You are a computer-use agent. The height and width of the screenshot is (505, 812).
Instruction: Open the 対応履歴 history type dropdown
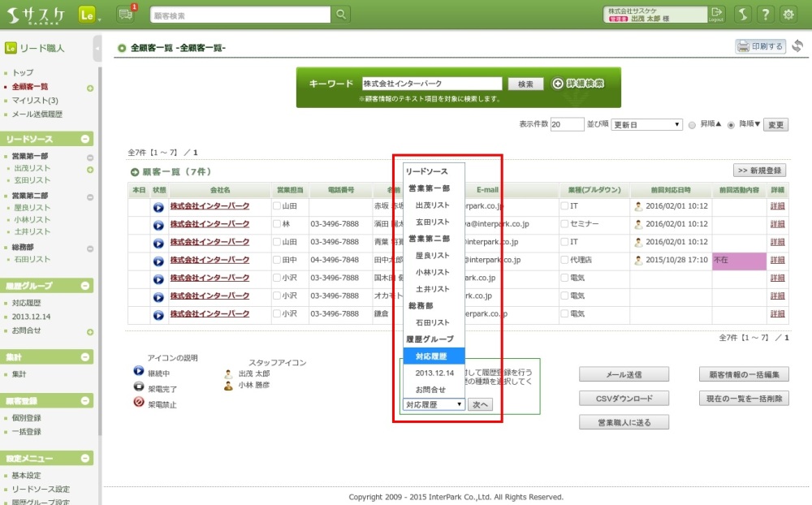(434, 404)
